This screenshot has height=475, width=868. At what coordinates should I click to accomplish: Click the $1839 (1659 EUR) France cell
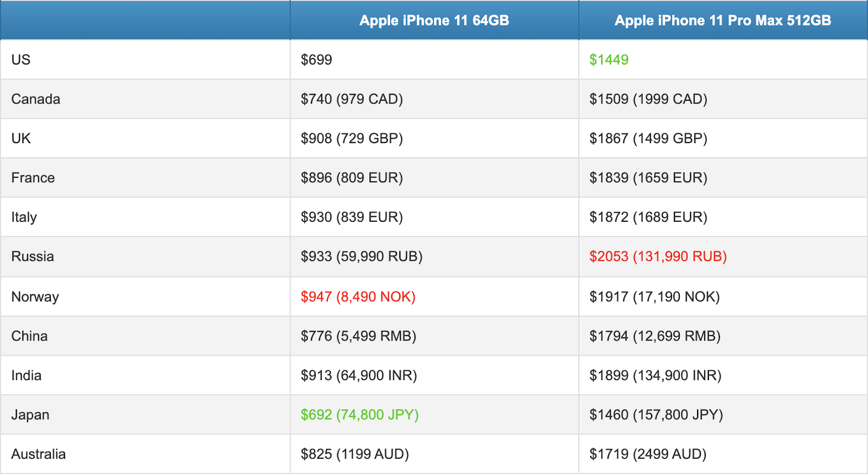point(648,178)
